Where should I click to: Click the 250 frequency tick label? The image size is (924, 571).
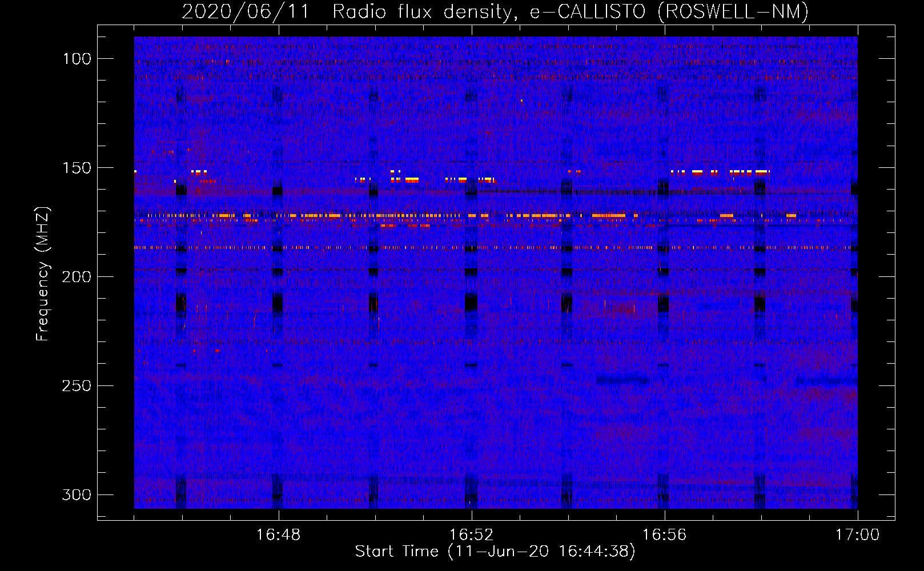pos(77,386)
